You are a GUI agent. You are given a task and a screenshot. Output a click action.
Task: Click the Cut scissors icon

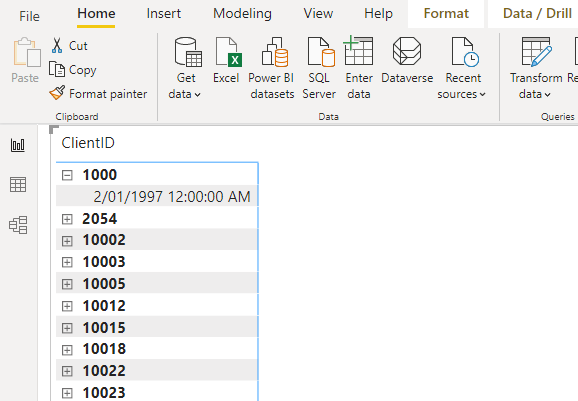(x=57, y=45)
